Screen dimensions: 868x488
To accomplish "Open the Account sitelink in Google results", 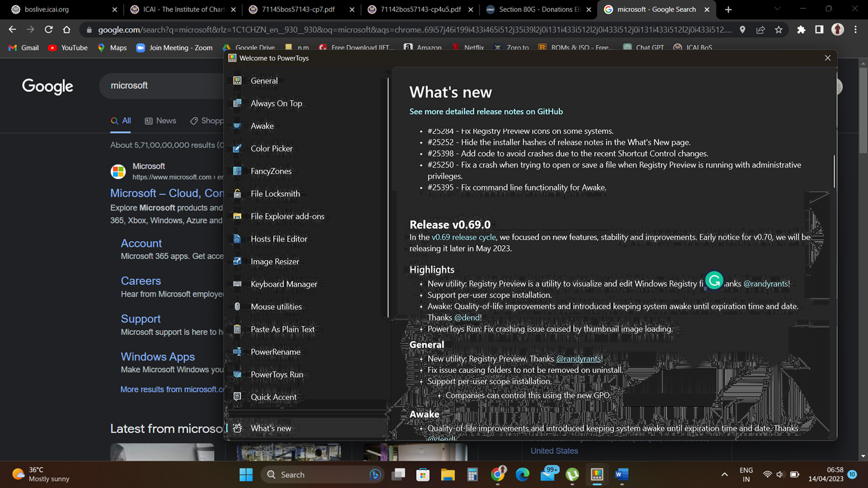I will (x=141, y=243).
